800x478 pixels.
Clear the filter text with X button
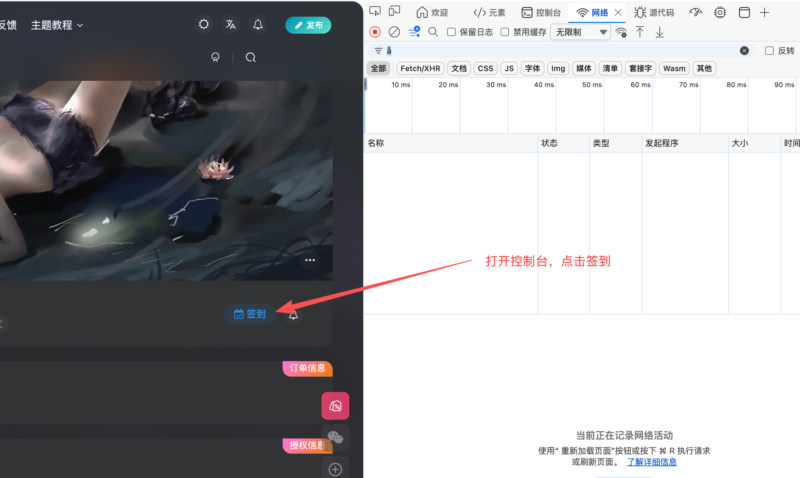[x=744, y=51]
